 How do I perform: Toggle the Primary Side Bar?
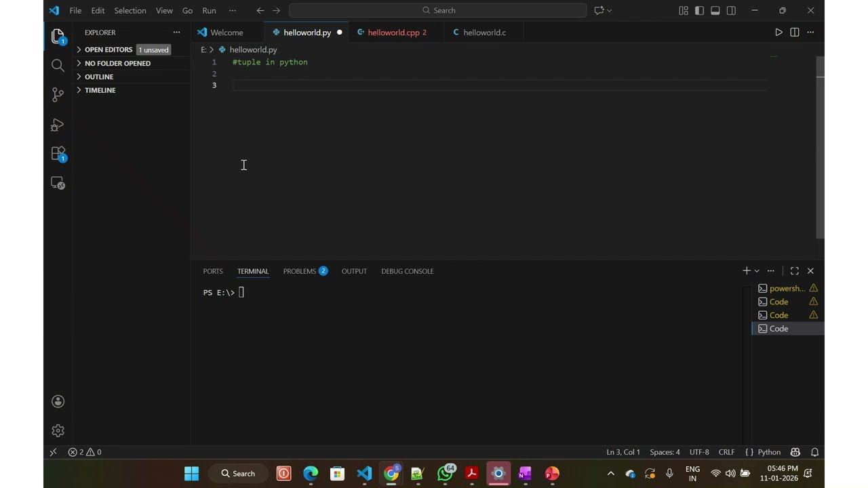tap(699, 10)
